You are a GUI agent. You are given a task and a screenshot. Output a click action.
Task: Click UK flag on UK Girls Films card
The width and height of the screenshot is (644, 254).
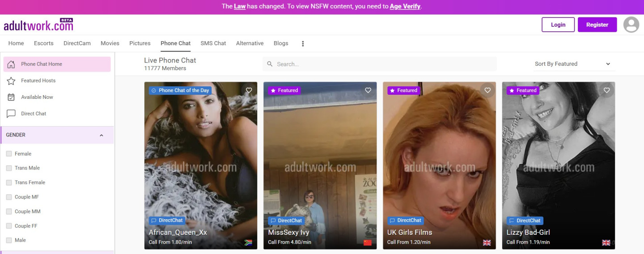tap(487, 242)
